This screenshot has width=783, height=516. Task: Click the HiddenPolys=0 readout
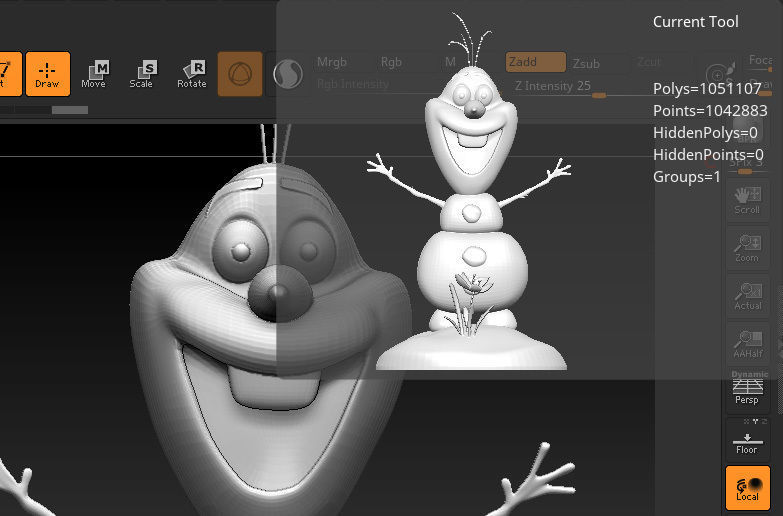coord(705,132)
